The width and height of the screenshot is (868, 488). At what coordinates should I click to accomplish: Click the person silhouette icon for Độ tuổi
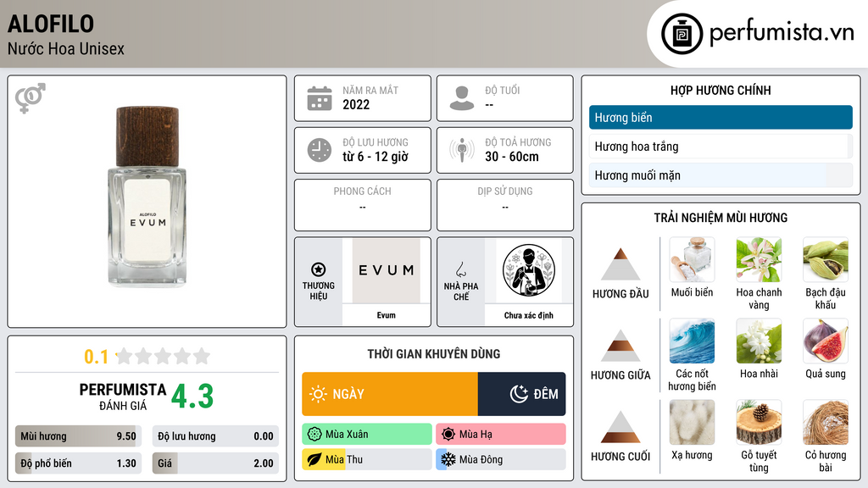click(462, 98)
